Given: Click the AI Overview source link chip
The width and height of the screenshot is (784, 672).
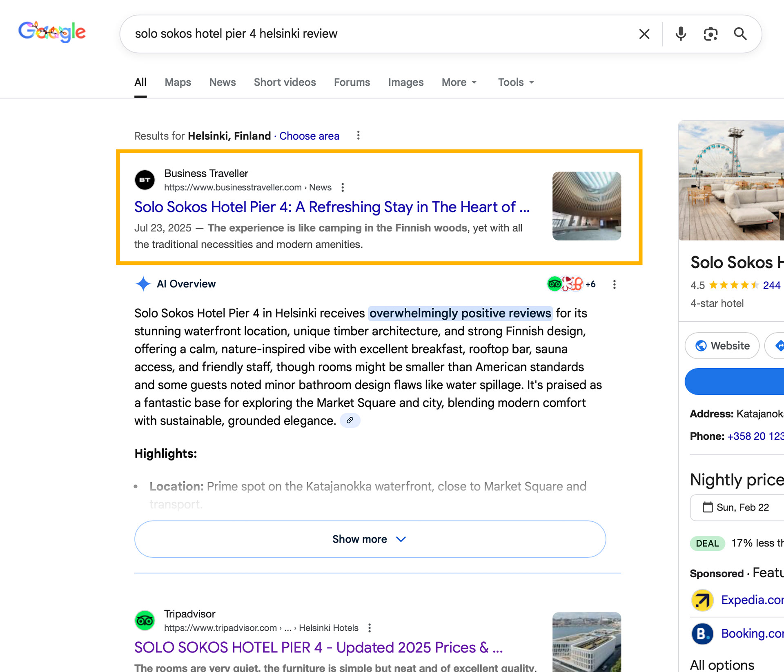Looking at the screenshot, I should coord(350,420).
